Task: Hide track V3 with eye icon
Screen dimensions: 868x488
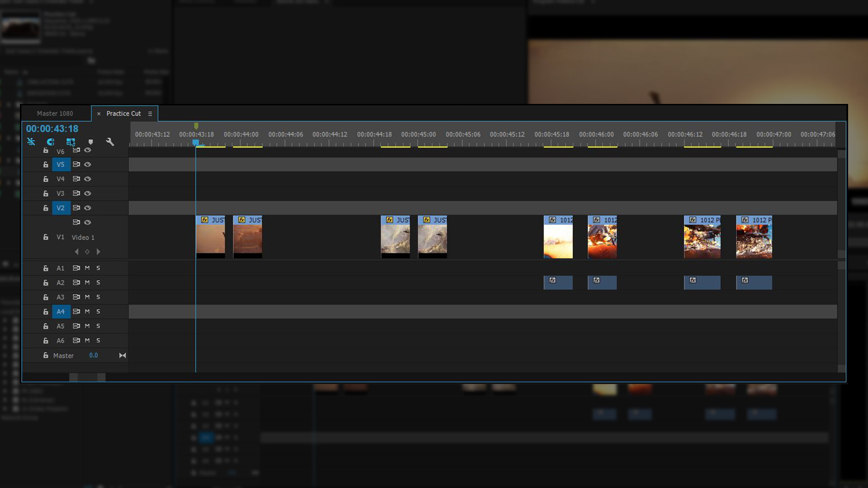Action: point(88,193)
